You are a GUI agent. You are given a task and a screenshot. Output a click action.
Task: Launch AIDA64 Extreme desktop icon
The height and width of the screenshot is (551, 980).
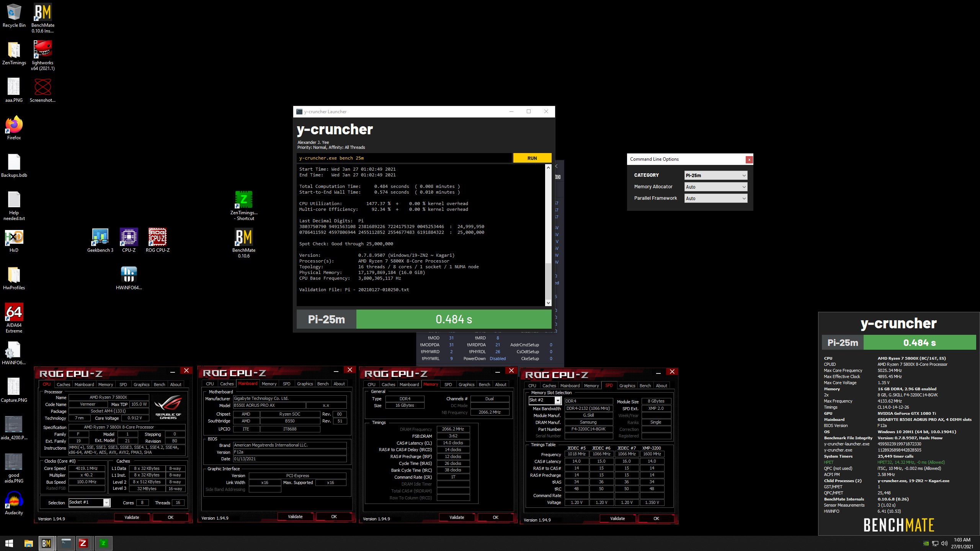(x=14, y=318)
